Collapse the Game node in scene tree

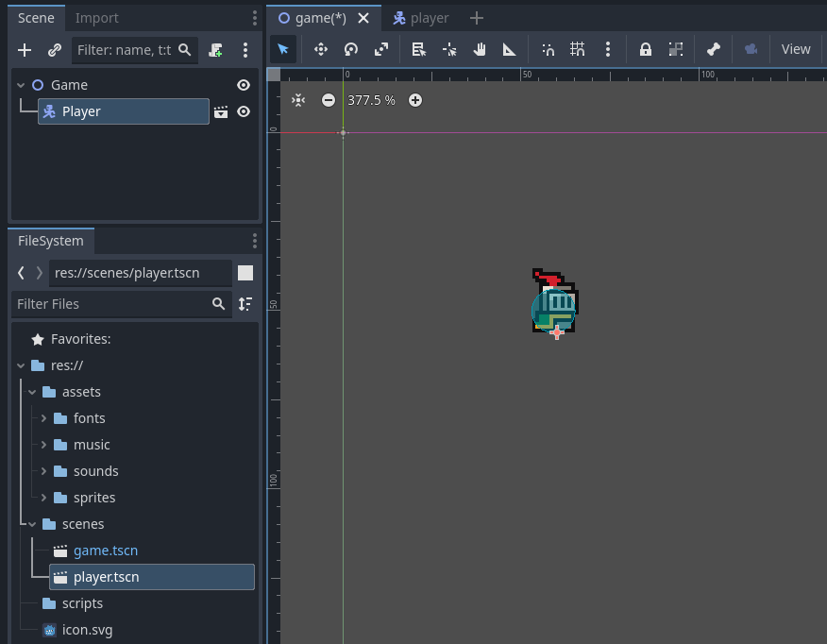pos(21,85)
